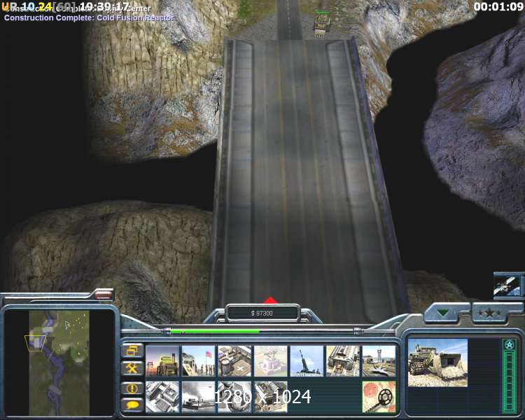Viewport: 525px width, 420px height.
Task: Click the selected dozer portrait
Action: click(x=437, y=363)
